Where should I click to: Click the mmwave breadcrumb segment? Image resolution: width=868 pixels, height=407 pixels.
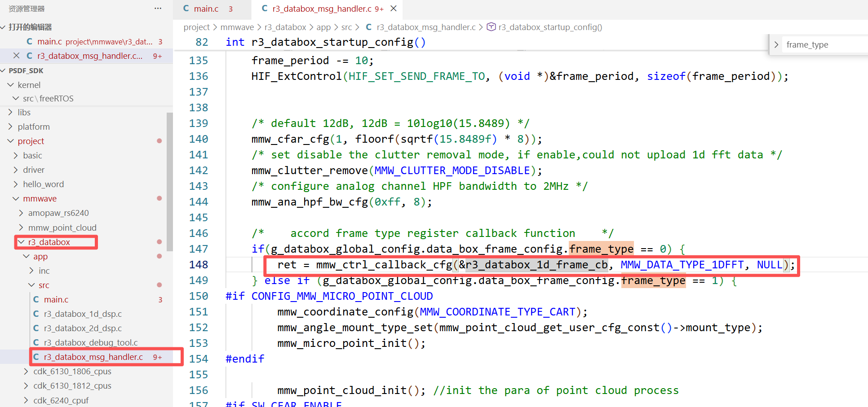click(237, 27)
